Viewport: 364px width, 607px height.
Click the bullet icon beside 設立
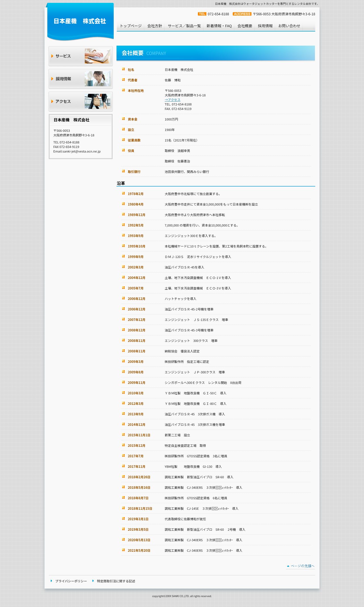coord(123,129)
